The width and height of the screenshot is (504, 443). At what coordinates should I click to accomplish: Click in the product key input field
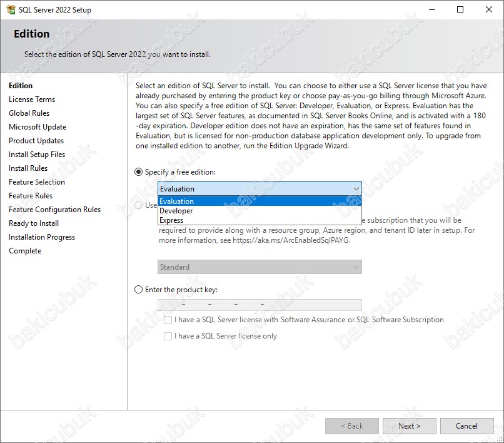click(x=260, y=305)
